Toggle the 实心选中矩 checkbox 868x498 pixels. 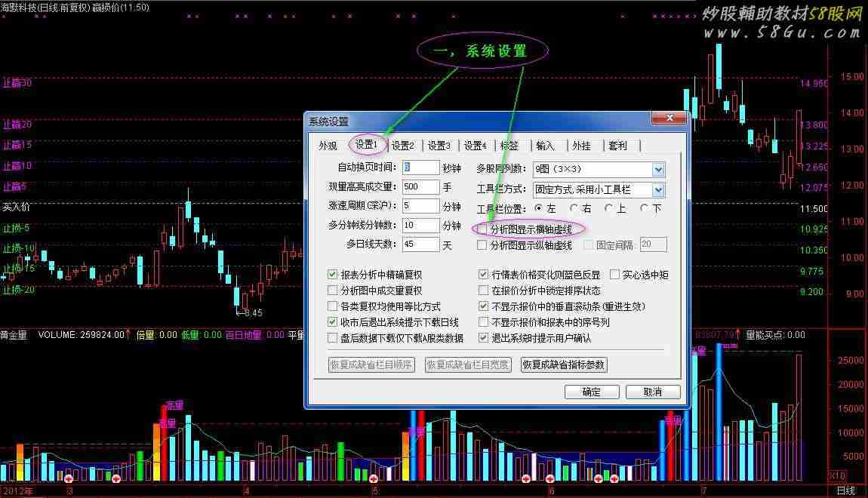614,275
